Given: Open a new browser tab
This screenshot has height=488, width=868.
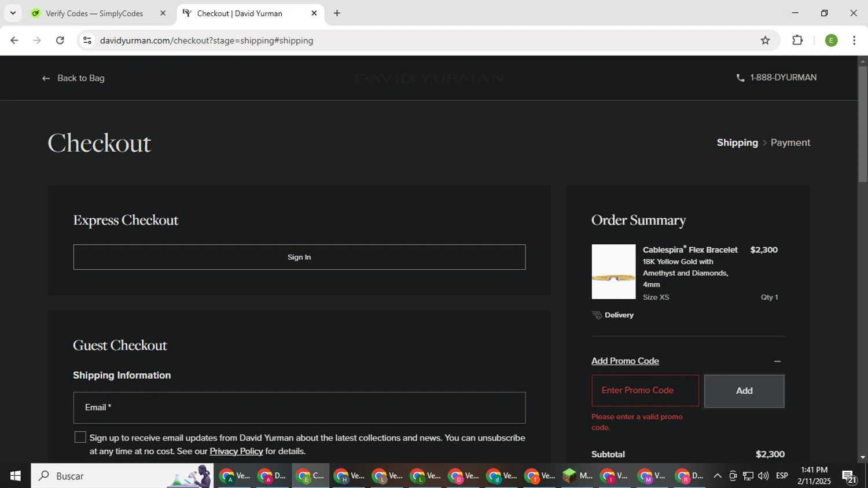Looking at the screenshot, I should click(x=337, y=13).
